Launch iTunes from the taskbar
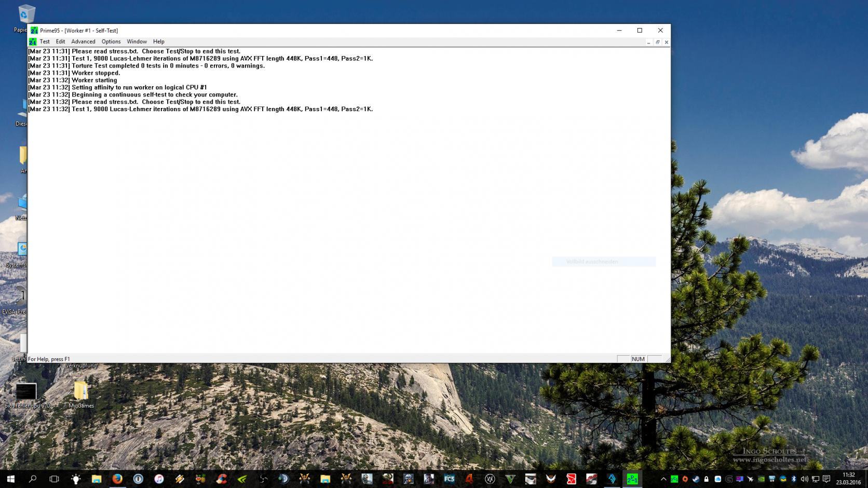This screenshot has height=488, width=868. (159, 479)
